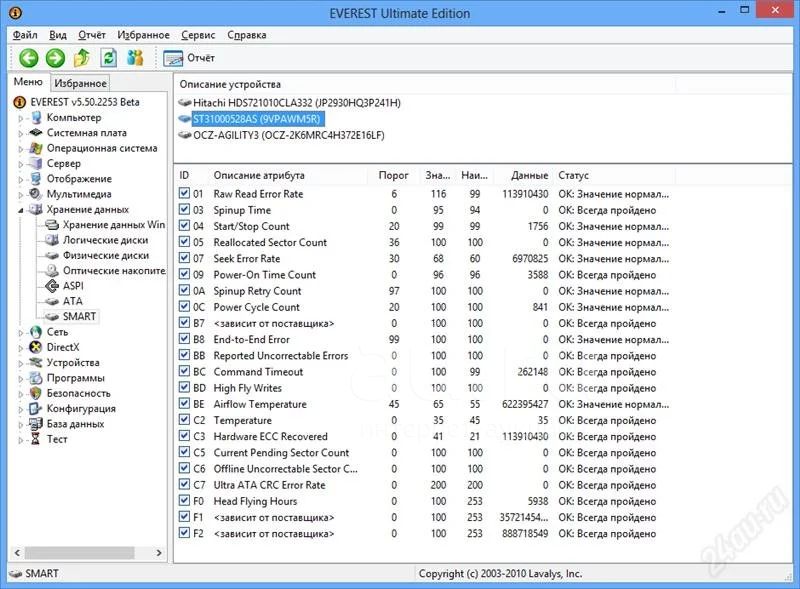Click the Сервер tree icon
Image resolution: width=800 pixels, height=589 pixels.
click(x=36, y=163)
